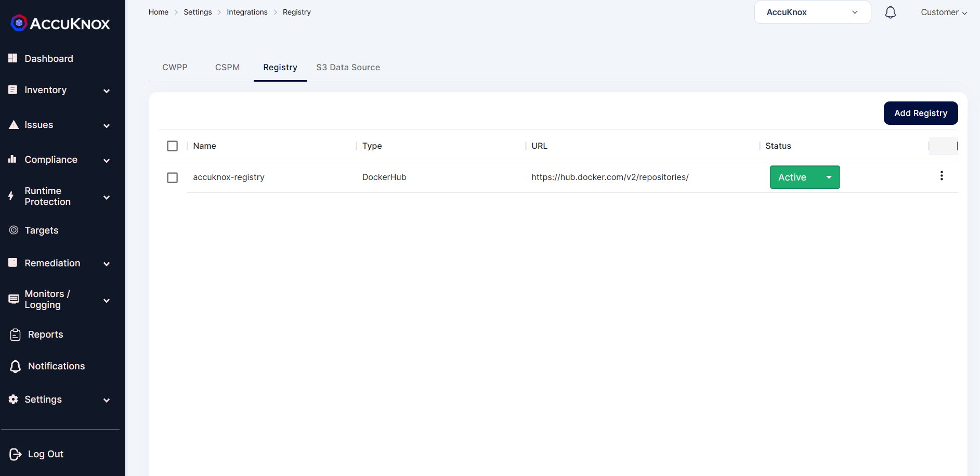
Task: Click the hub.docker.com repositories URL
Action: pos(610,177)
